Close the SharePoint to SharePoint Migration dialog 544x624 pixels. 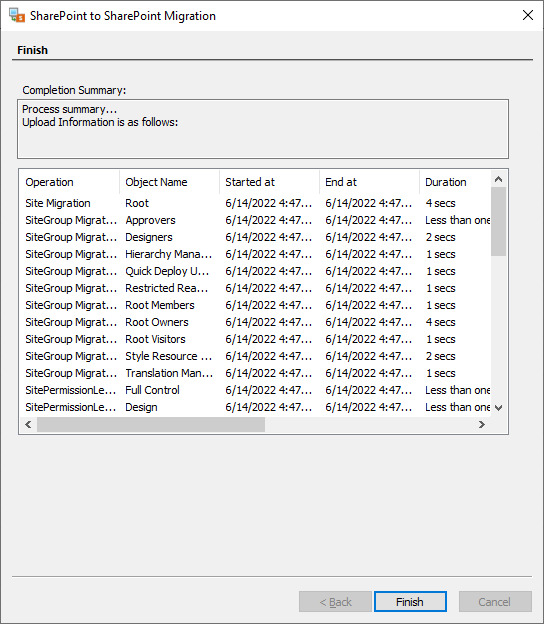(528, 15)
